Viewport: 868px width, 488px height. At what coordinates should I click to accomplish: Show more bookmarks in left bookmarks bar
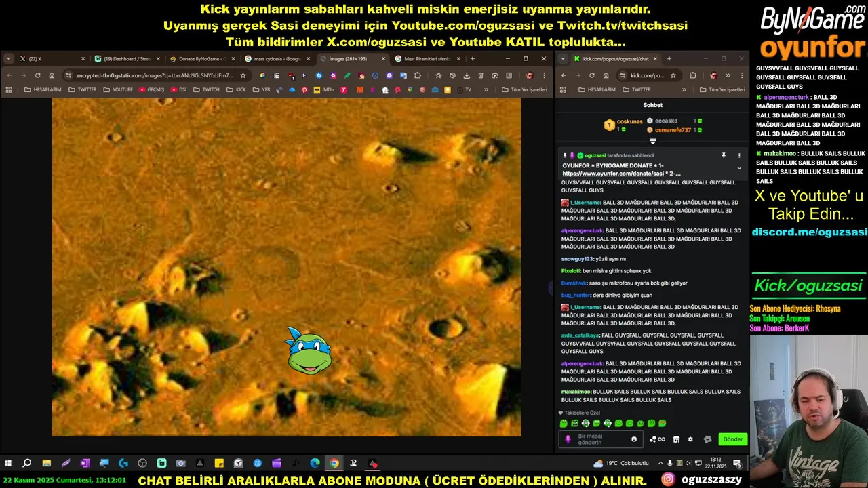coord(486,89)
